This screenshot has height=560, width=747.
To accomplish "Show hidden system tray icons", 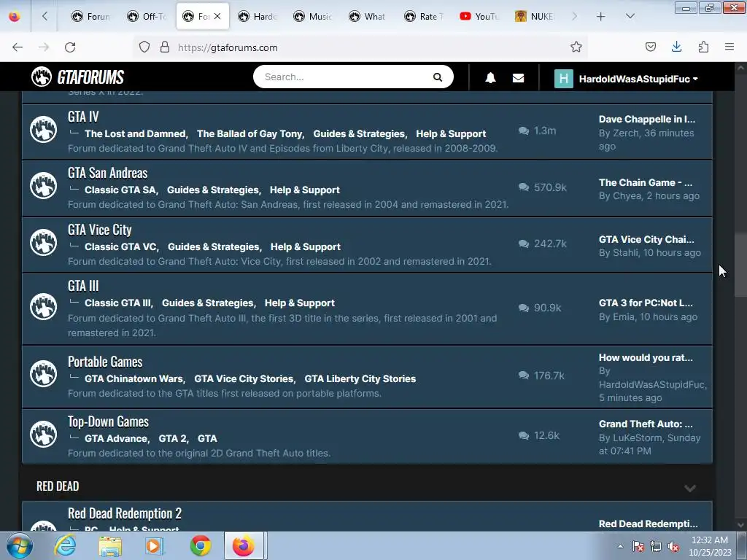I will 620,546.
